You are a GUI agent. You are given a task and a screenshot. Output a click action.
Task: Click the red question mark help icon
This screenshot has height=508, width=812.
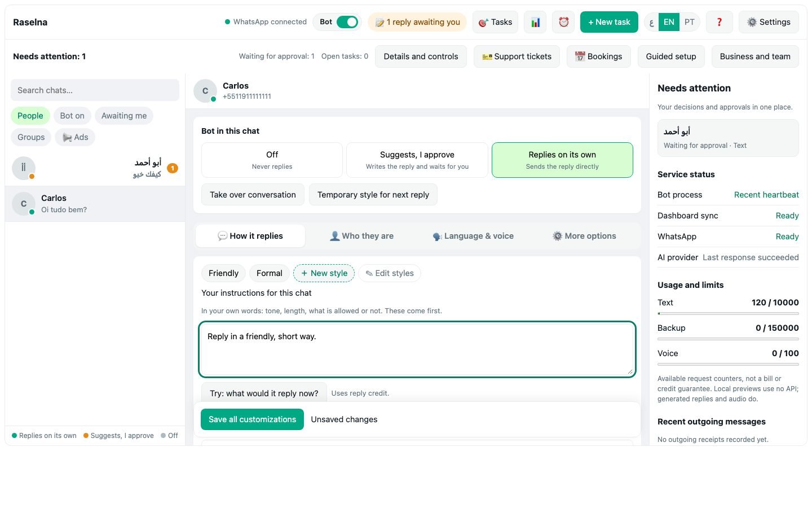[719, 22]
